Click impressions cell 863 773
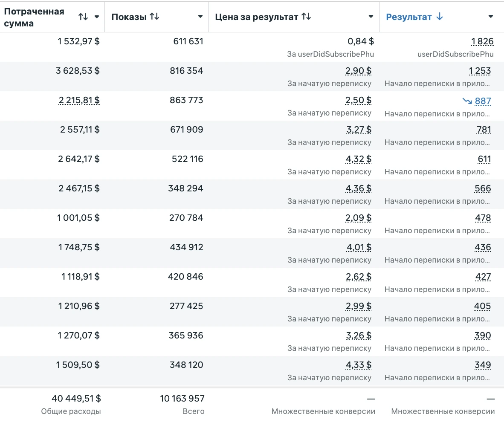 (x=186, y=100)
